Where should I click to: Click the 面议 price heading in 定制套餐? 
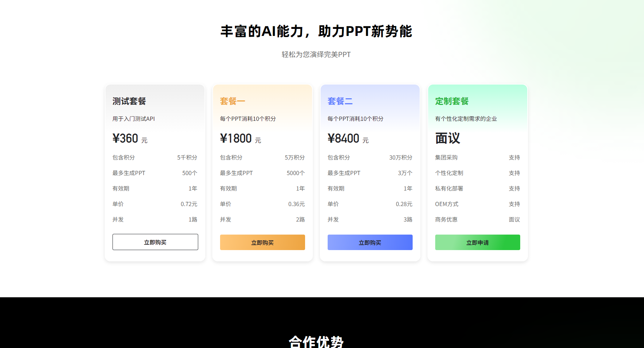448,138
